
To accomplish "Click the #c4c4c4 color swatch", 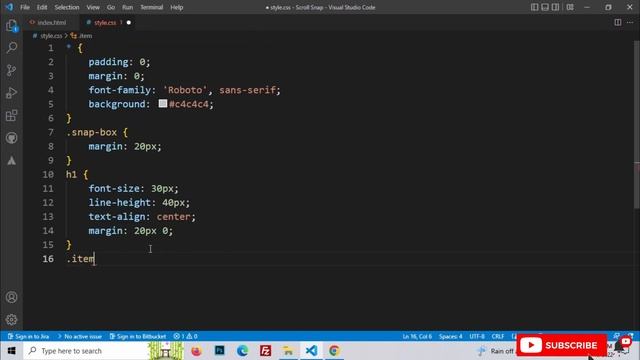I will pyautogui.click(x=163, y=104).
